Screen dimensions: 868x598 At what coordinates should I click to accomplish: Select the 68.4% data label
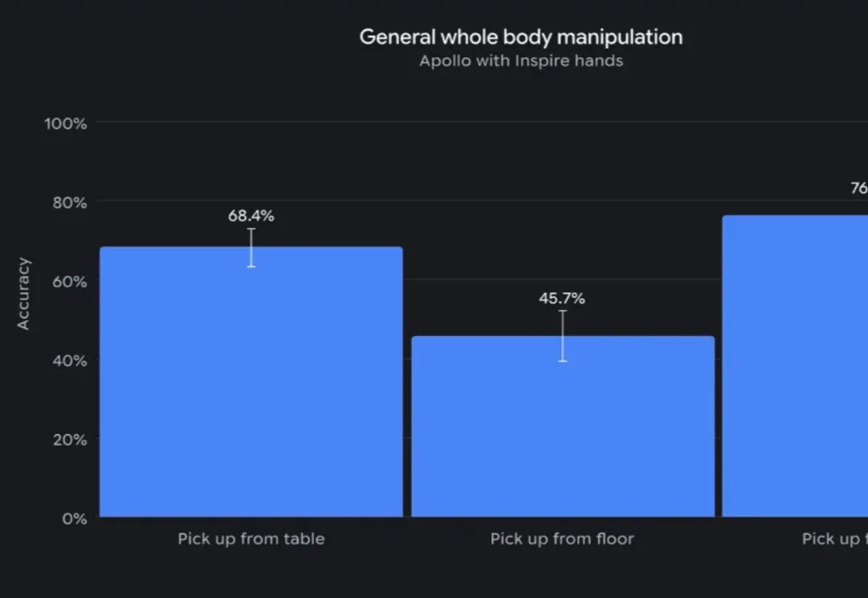pos(251,216)
